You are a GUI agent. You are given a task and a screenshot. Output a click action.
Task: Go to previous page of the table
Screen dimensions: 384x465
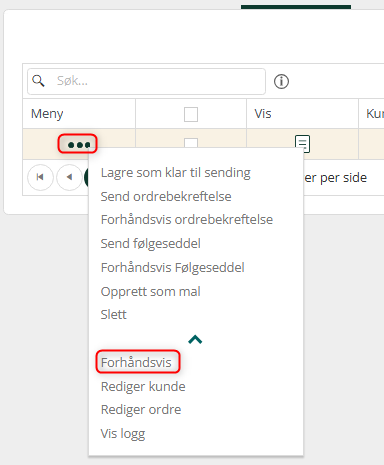point(69,177)
